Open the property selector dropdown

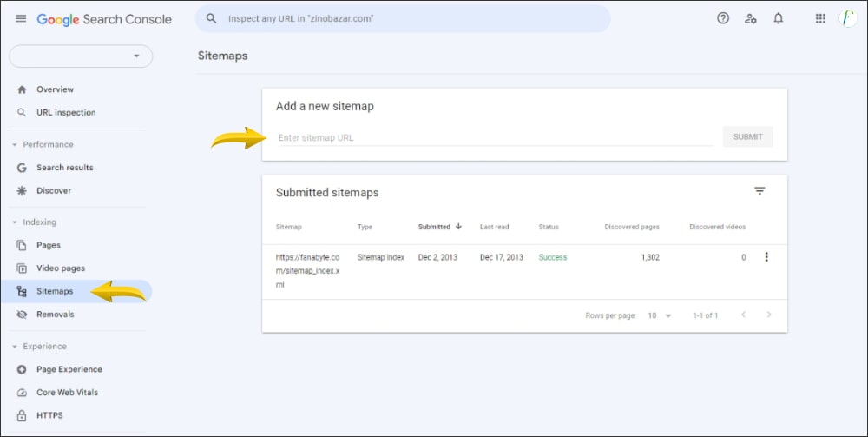click(81, 56)
